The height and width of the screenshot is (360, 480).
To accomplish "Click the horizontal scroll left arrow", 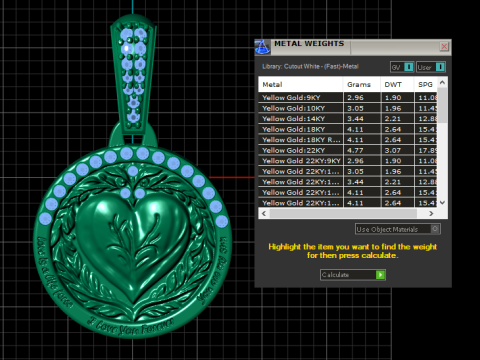I will click(264, 213).
